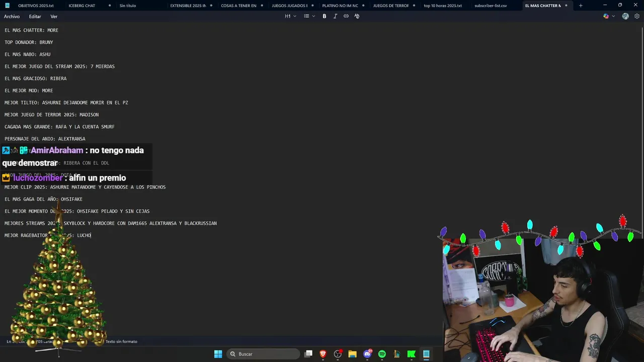Click line 'PERSONAJE DEL ANIO: ALEXTRANSA'

pyautogui.click(x=45, y=139)
